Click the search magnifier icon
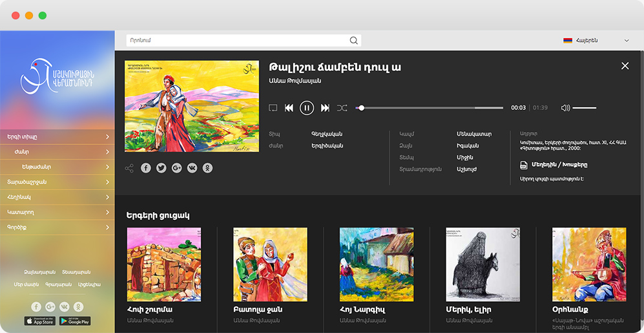This screenshot has height=333, width=644. [x=353, y=40]
